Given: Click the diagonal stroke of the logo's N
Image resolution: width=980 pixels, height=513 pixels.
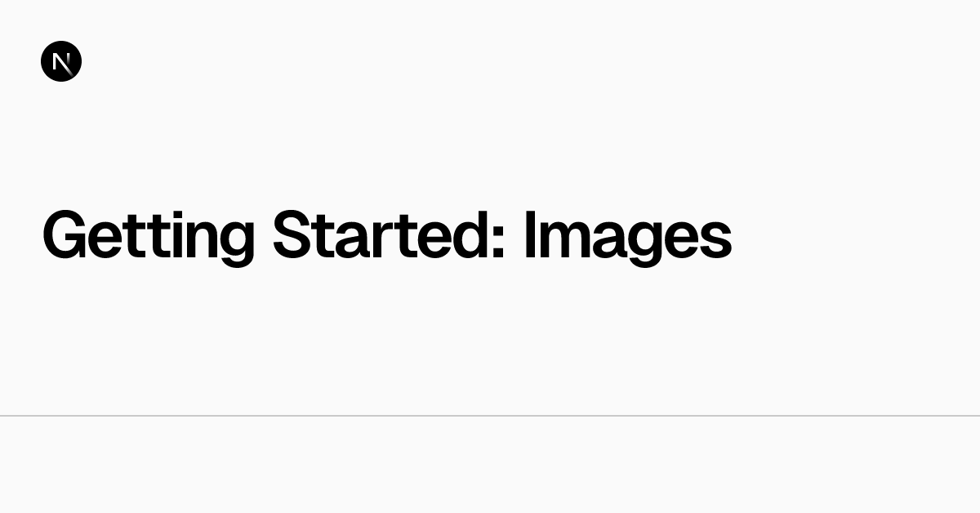Looking at the screenshot, I should click(63, 63).
